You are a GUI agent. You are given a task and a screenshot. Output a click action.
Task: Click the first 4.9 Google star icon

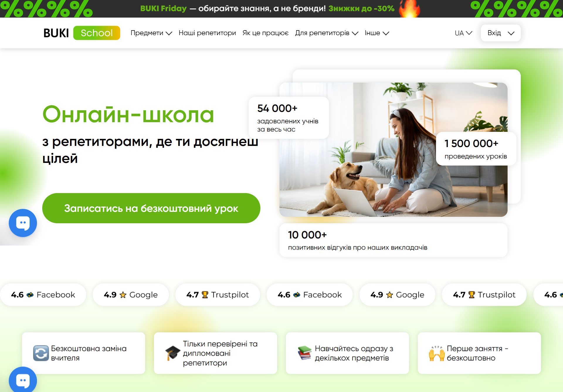123,295
